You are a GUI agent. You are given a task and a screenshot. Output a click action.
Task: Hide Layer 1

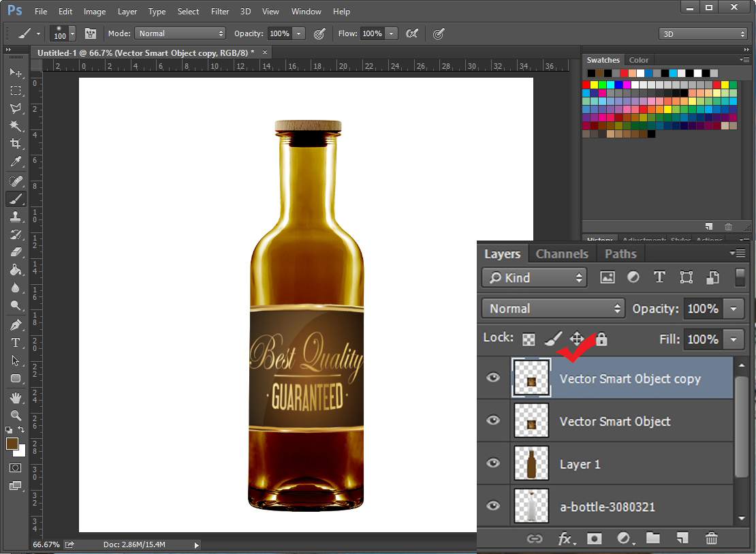[x=492, y=463]
